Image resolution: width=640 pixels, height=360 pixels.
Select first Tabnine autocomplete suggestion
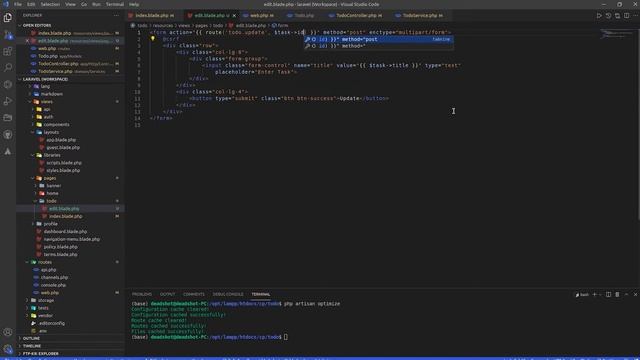coord(378,39)
